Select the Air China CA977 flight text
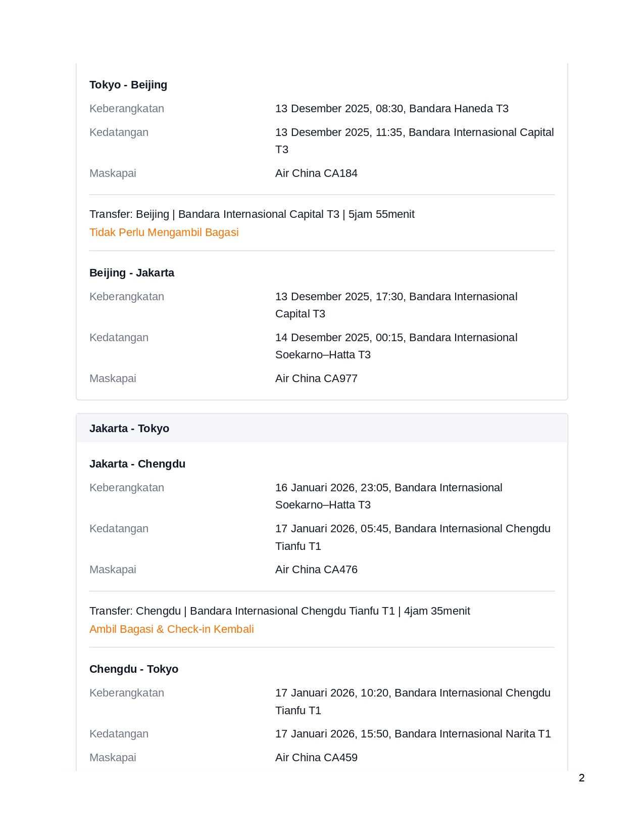Screen dimensions: 644x834 (x=316, y=379)
